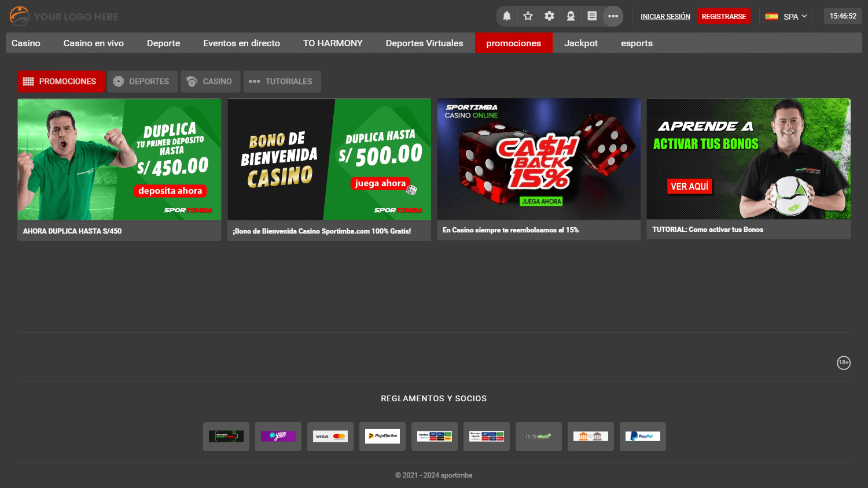Click 'En Casino siempre te reembolsamos' caption

(511, 230)
